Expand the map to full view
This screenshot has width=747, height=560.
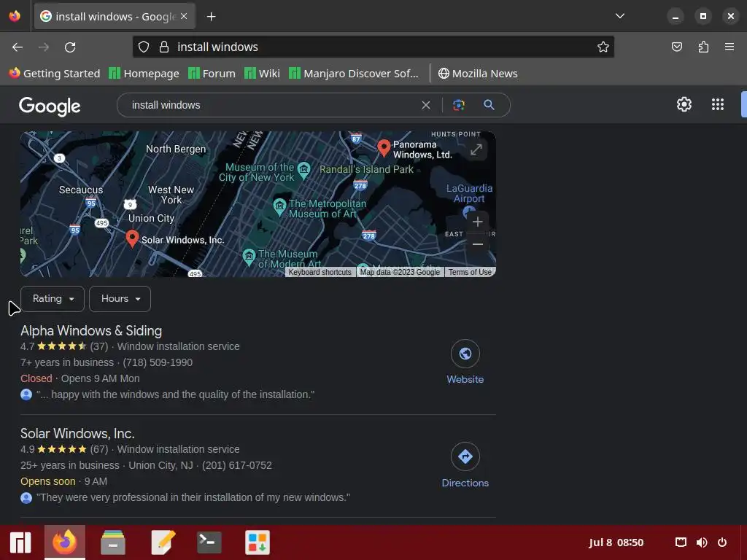476,149
